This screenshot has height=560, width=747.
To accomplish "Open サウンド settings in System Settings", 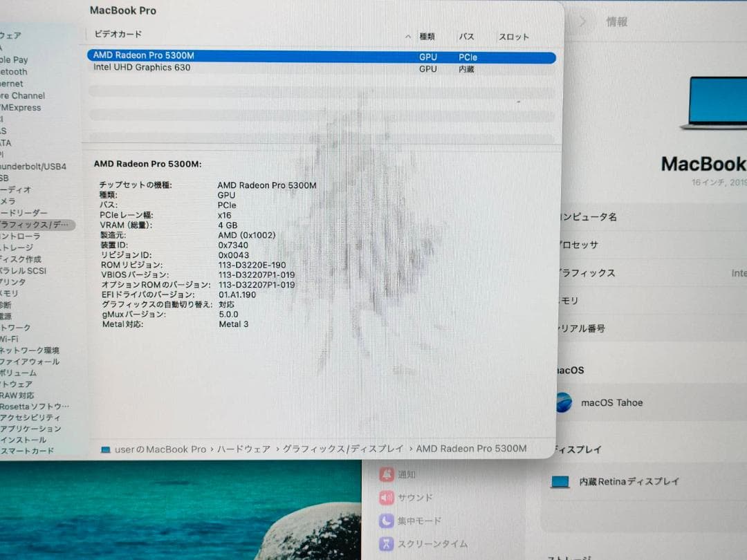I will [416, 498].
